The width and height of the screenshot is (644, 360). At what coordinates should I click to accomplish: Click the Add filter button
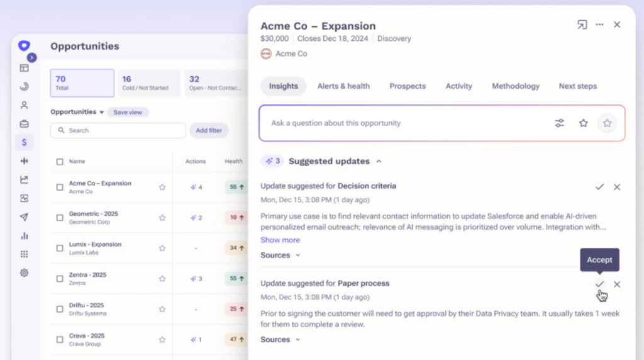tap(209, 130)
